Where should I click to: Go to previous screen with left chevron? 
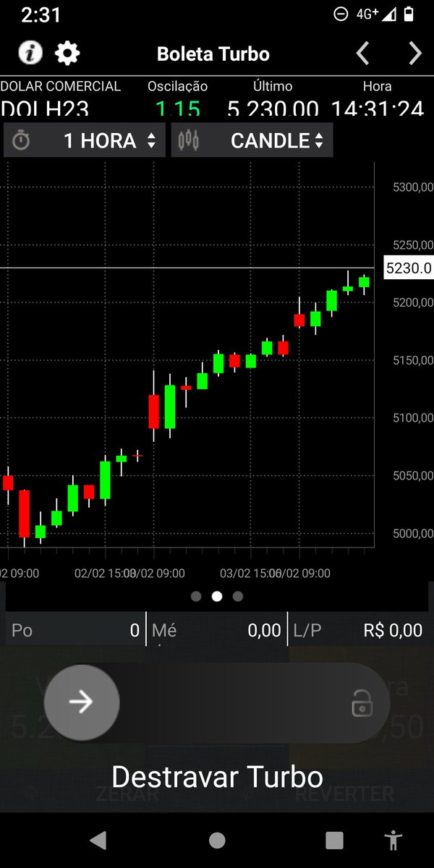coord(363,53)
